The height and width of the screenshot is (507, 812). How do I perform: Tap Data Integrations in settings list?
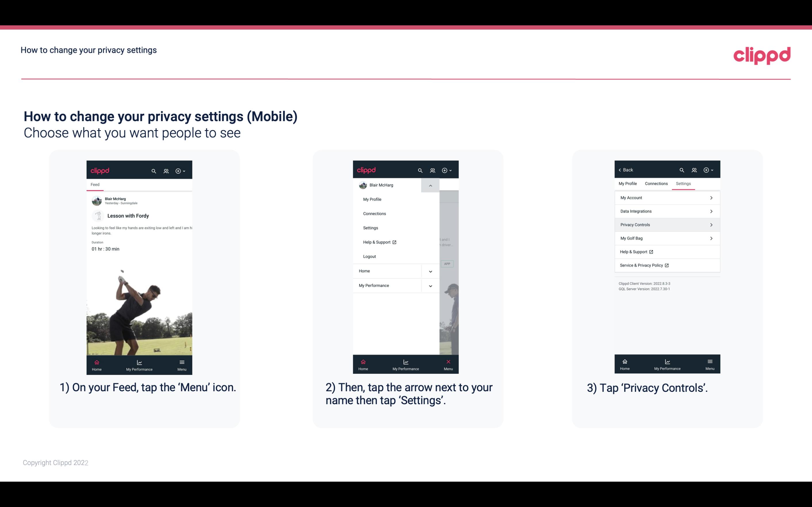point(667,211)
